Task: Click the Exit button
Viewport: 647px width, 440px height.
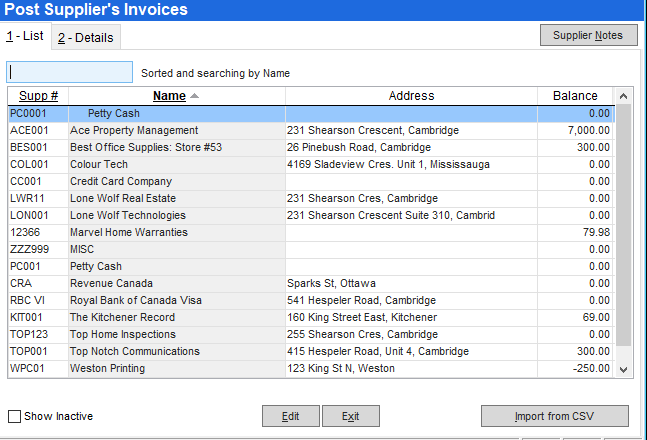Action: (x=350, y=416)
